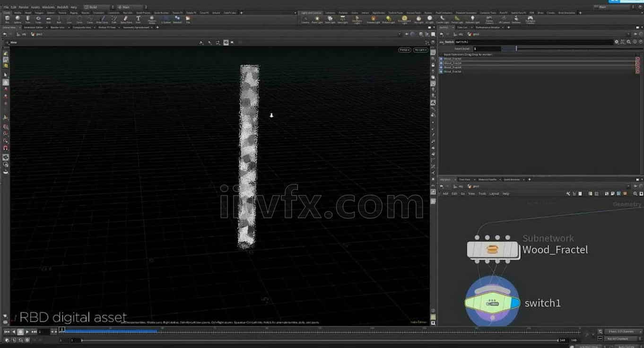Click obj in the scene view path
This screenshot has width=644, height=348.
coord(24,34)
